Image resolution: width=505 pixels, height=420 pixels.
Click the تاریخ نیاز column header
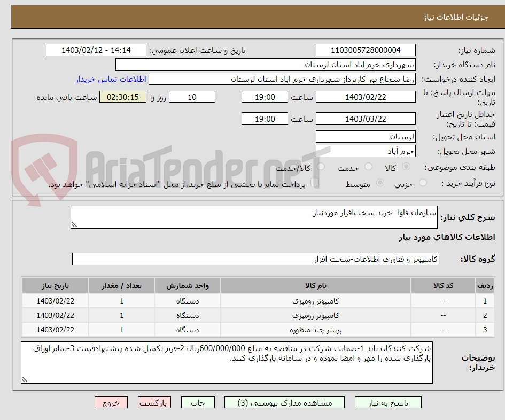click(x=55, y=286)
